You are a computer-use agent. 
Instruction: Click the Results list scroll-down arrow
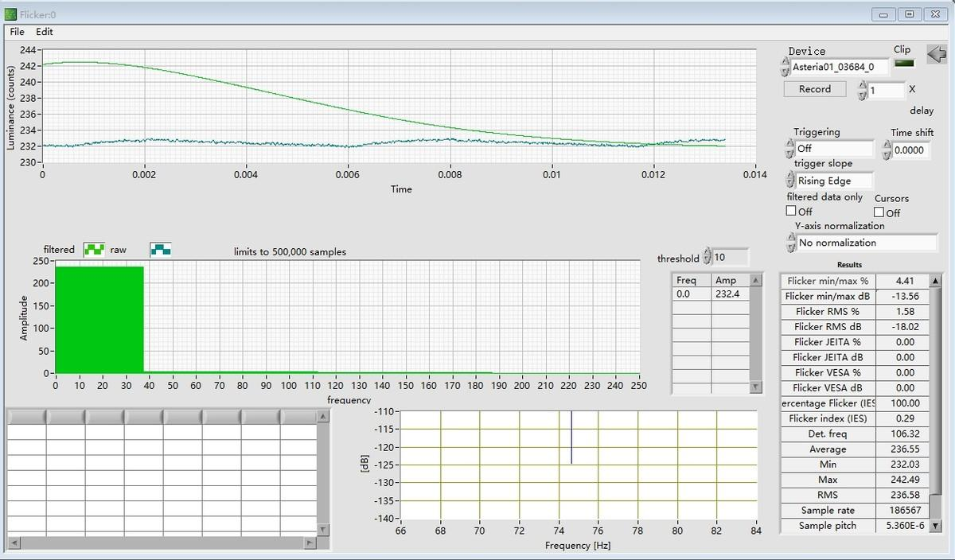935,526
